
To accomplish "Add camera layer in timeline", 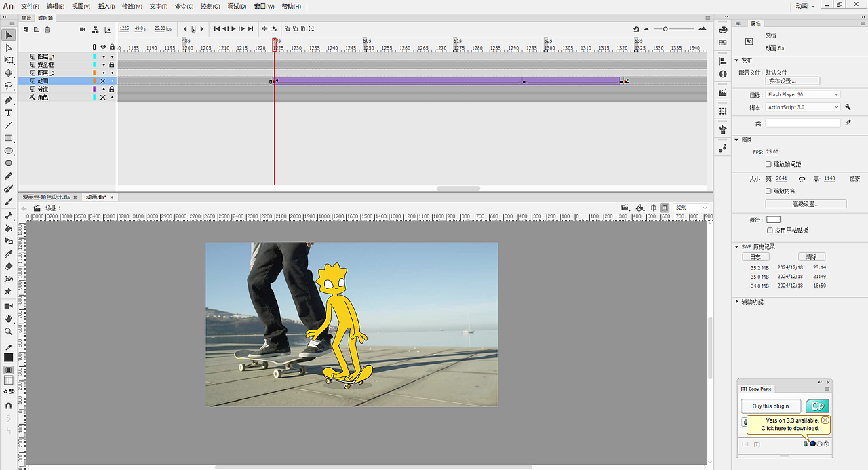I will (x=83, y=29).
